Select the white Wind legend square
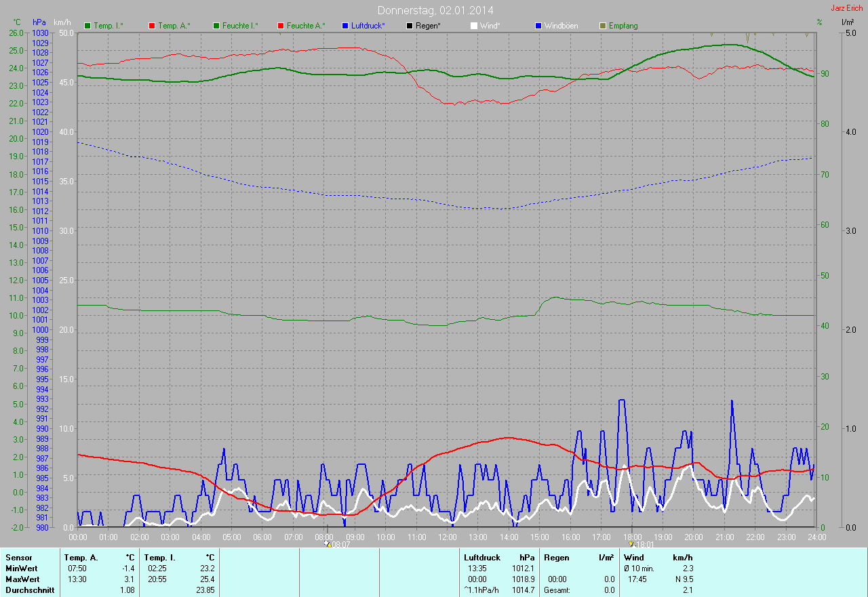 474,26
